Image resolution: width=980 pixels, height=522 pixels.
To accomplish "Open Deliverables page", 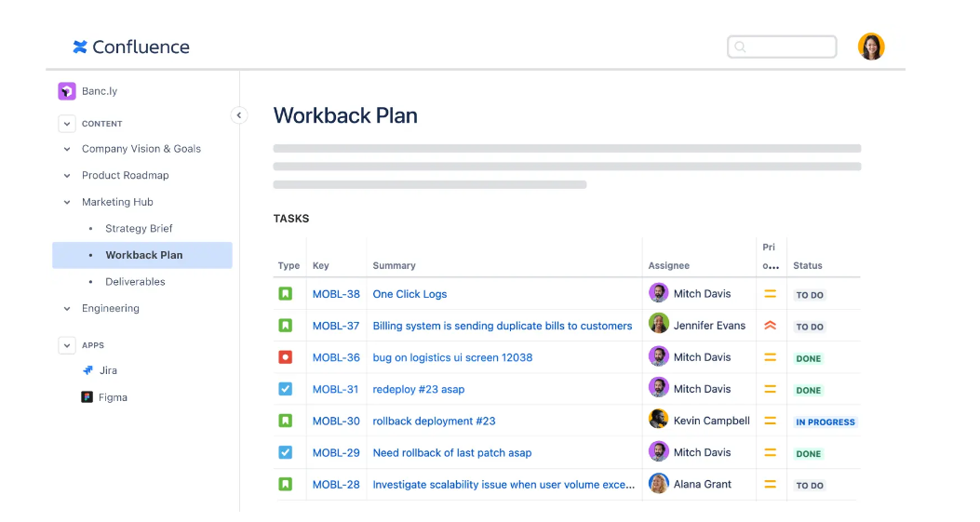I will pos(135,281).
